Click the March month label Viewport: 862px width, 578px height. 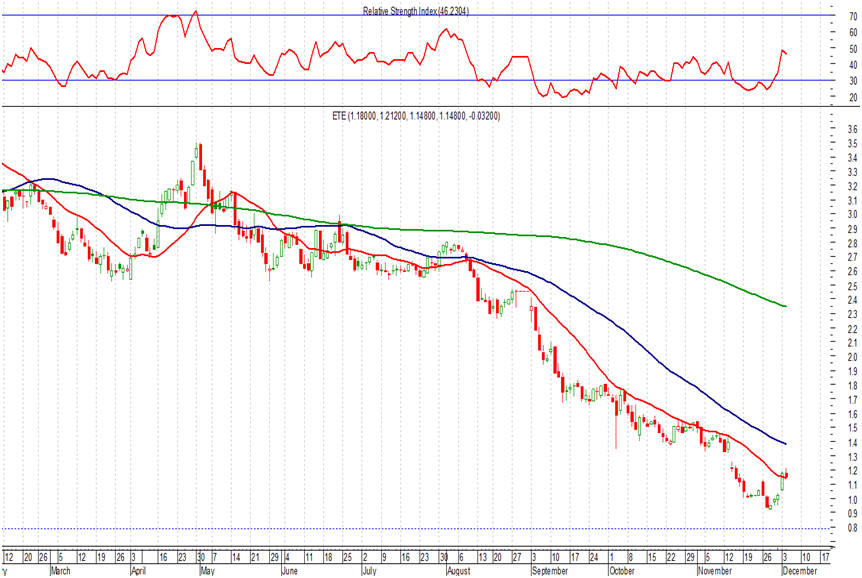60,571
